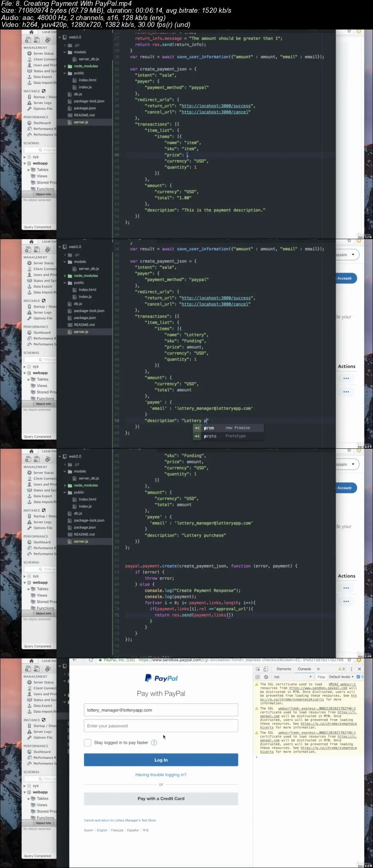This screenshot has width=373, height=868.
Task: Click the PayPal logo on the login page
Action: click(161, 678)
